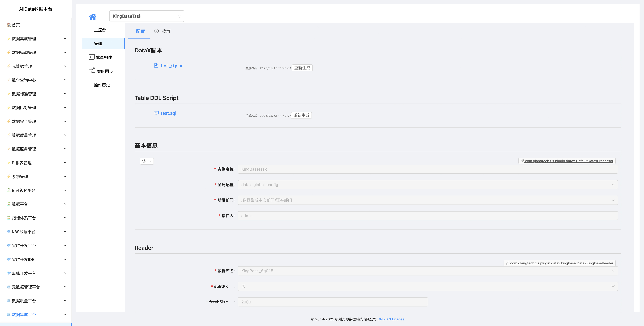Click the 首页 house icon in sidebar
This screenshot has height=326, width=644.
pyautogui.click(x=9, y=25)
